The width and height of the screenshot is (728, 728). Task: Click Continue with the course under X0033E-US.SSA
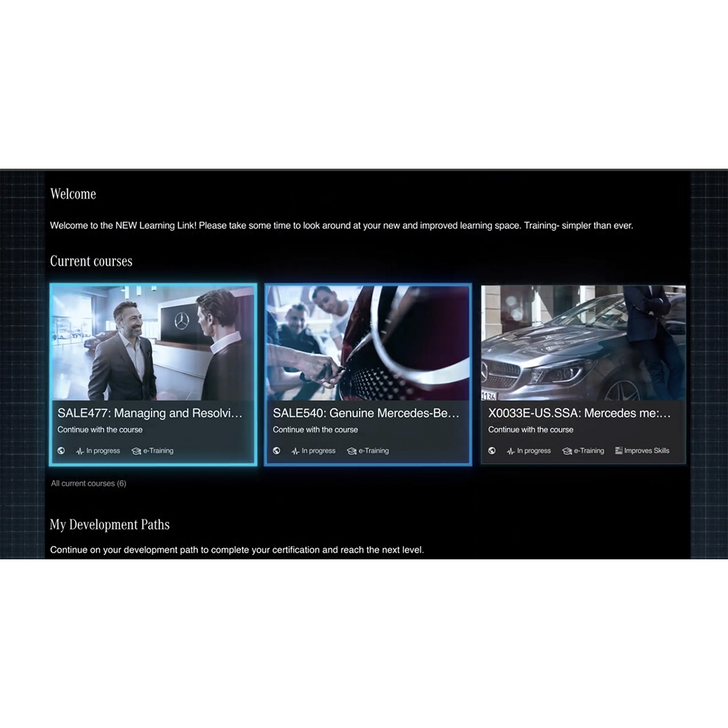530,430
